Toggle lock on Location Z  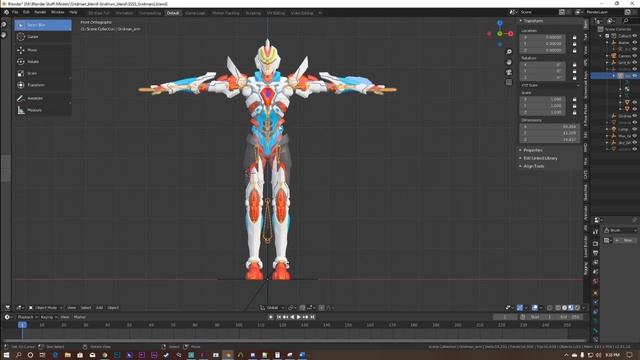[574, 50]
